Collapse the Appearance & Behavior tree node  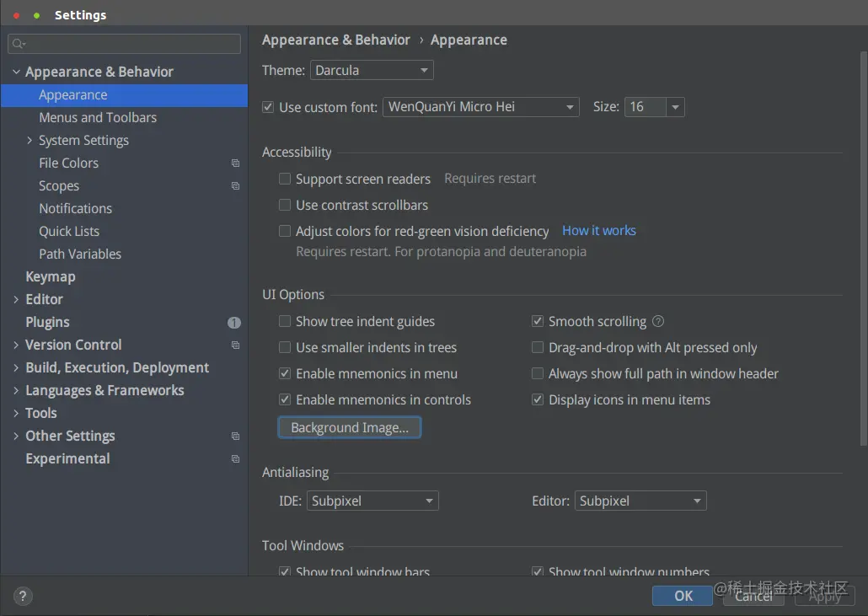[x=16, y=72]
